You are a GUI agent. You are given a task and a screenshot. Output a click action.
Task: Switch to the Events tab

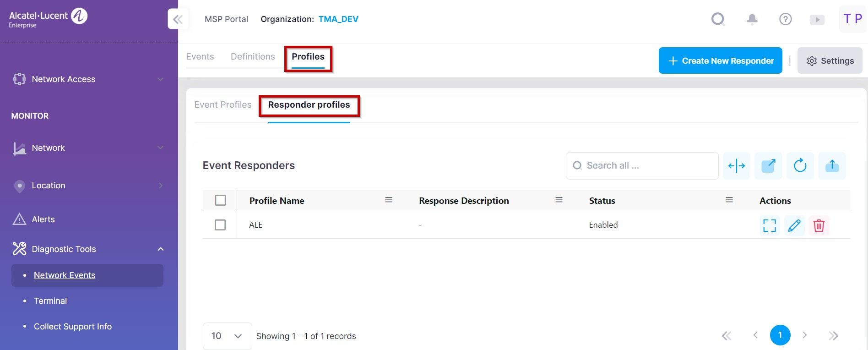(200, 57)
